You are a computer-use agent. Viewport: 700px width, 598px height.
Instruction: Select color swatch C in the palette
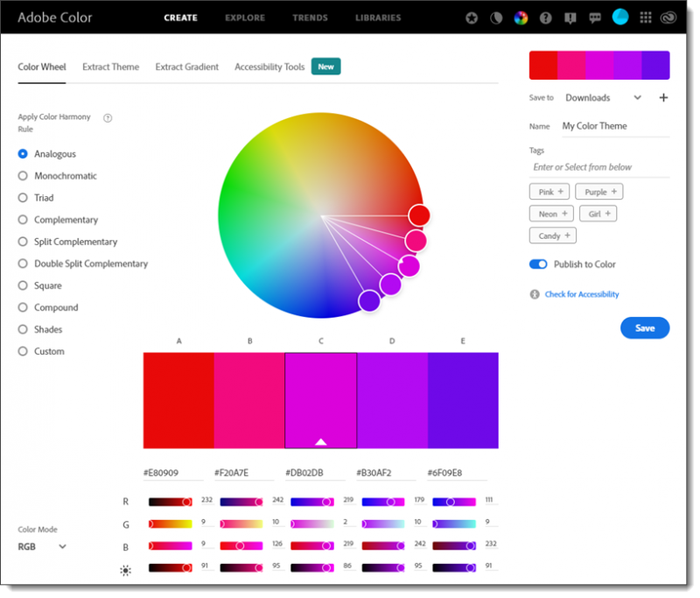(320, 398)
